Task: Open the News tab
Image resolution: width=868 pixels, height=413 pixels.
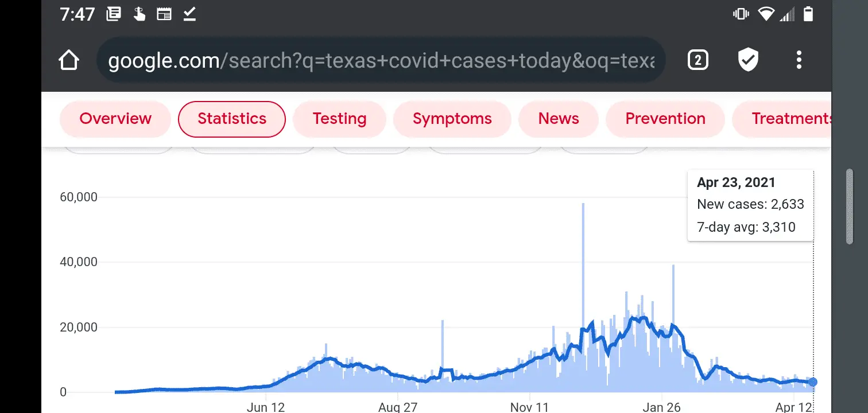Action: (559, 119)
